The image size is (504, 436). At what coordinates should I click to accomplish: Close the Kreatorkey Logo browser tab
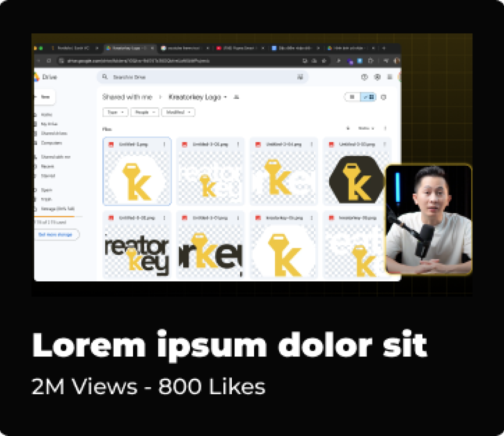[x=152, y=48]
